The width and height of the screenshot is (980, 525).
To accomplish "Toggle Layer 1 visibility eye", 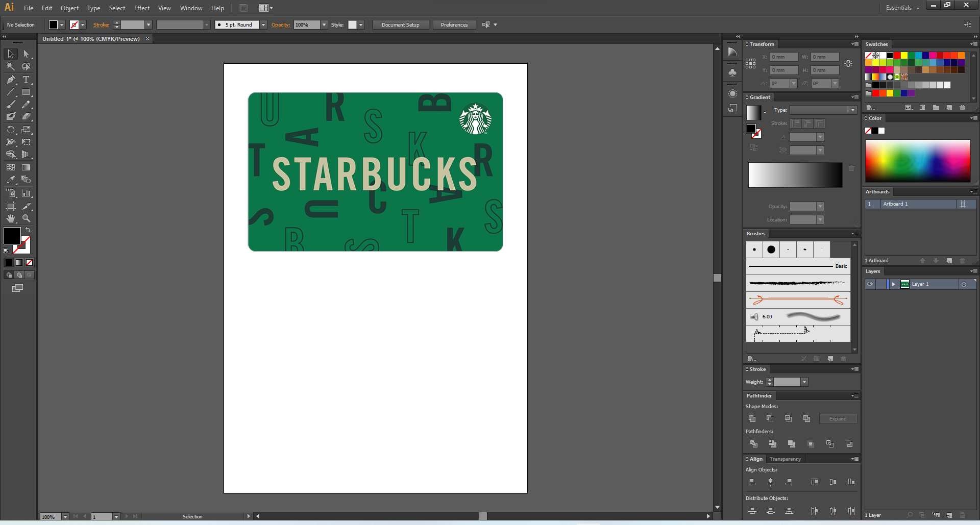I will tap(870, 284).
